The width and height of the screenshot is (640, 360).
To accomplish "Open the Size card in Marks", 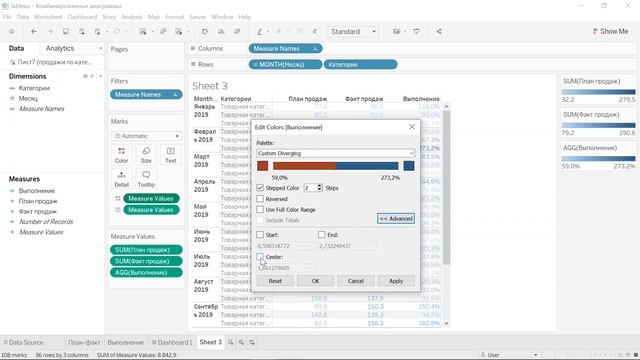I will [146, 156].
